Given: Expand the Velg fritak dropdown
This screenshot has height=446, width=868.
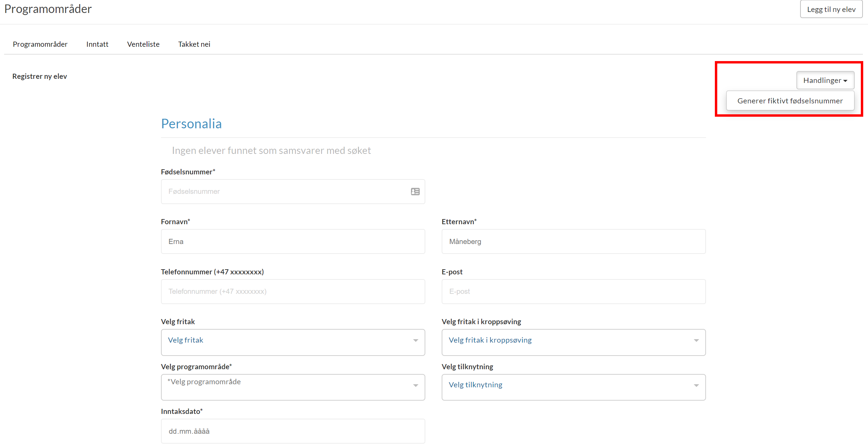Looking at the screenshot, I should [x=293, y=342].
